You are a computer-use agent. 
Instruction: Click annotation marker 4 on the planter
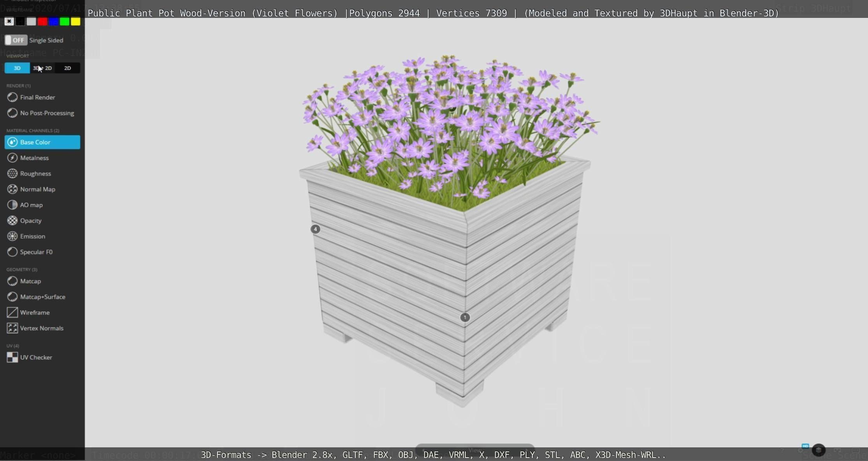(x=315, y=229)
